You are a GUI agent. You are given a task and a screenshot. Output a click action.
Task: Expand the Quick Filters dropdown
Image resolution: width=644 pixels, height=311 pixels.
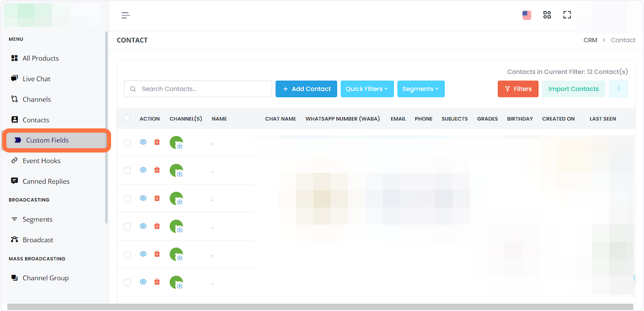coord(367,89)
